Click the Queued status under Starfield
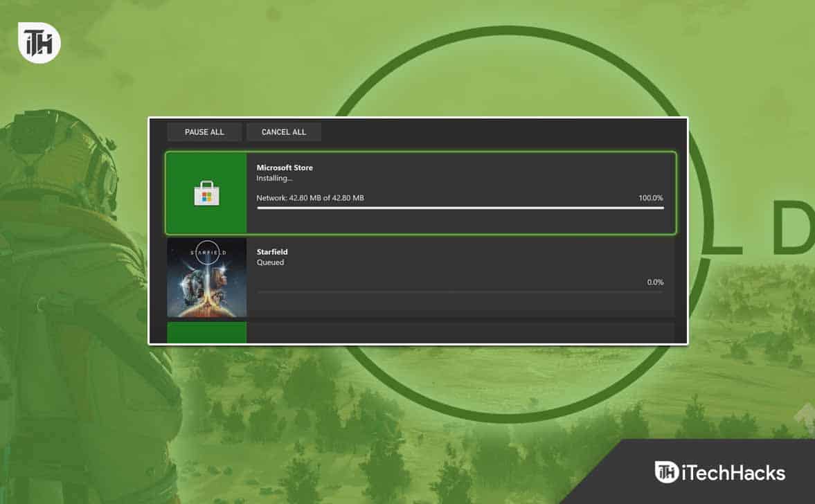Viewport: 815px width, 504px height. pos(269,262)
